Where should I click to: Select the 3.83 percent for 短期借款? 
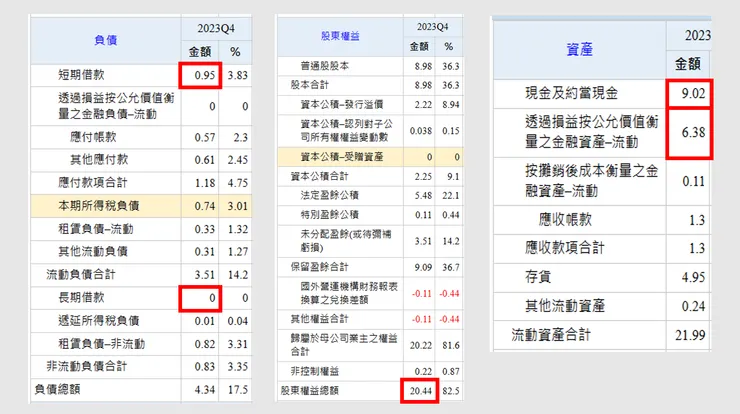coord(237,75)
